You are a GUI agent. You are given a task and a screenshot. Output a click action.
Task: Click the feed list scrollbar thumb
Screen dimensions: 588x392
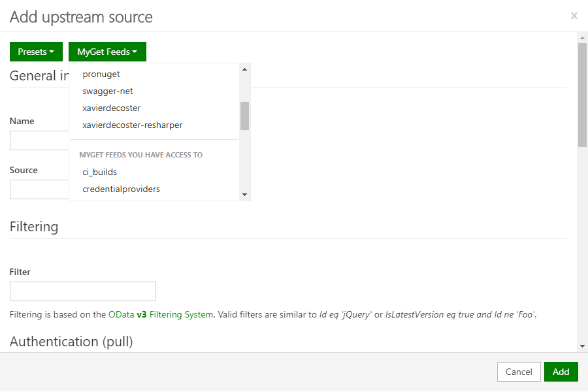[244, 116]
